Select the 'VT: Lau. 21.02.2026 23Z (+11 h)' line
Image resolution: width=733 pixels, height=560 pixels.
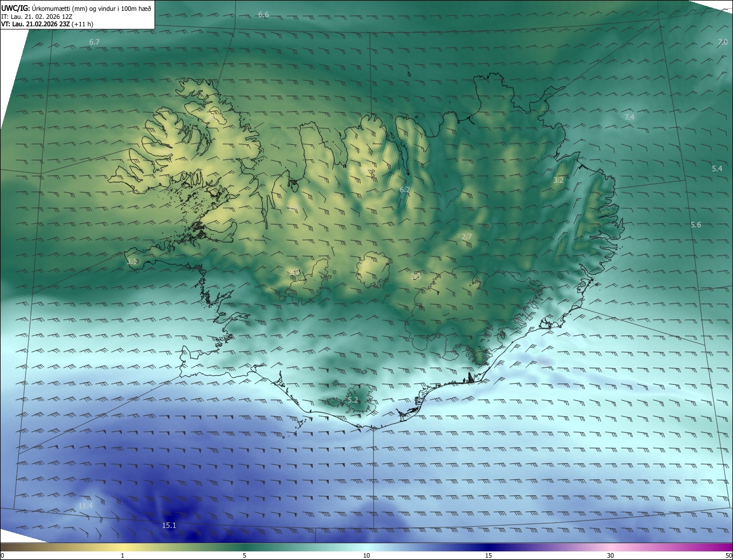click(x=48, y=24)
